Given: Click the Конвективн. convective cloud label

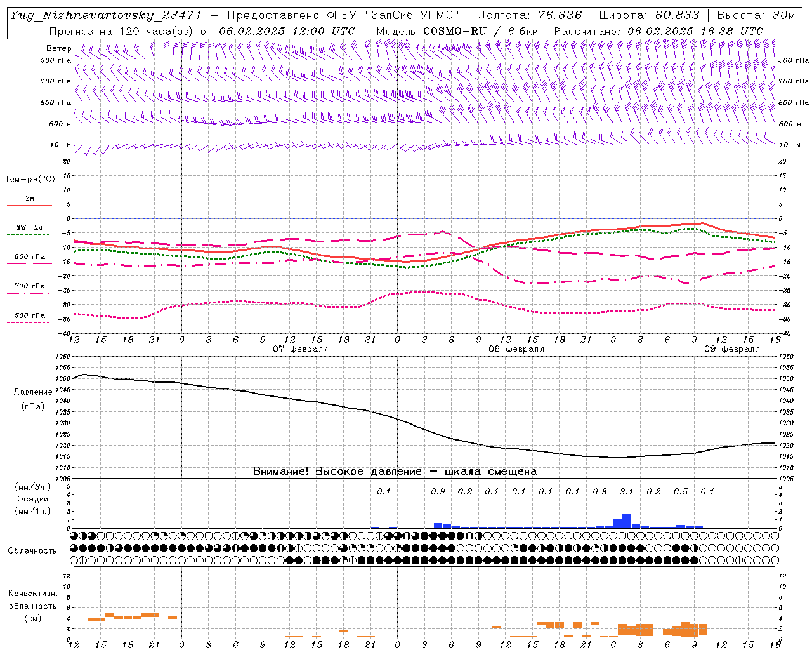Looking at the screenshot, I should point(32,594).
